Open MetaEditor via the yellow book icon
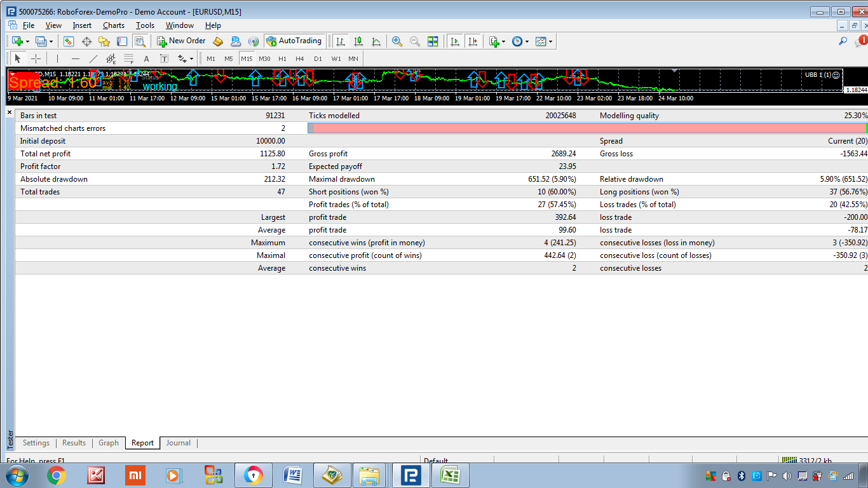Image resolution: width=868 pixels, height=488 pixels. click(x=218, y=41)
